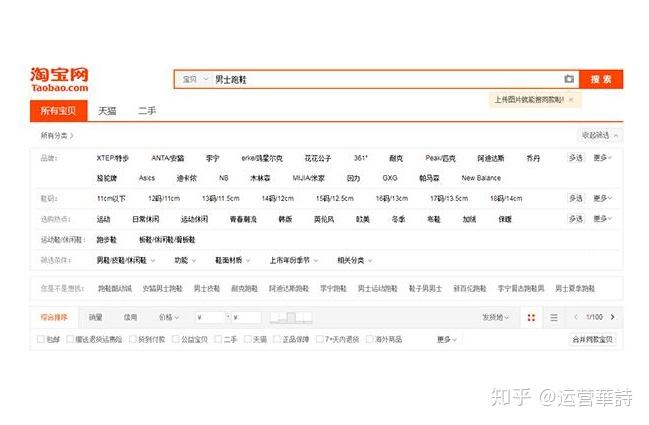Screen dimensions: 649x425
Task: Go to next results page arrow
Action: (x=613, y=317)
